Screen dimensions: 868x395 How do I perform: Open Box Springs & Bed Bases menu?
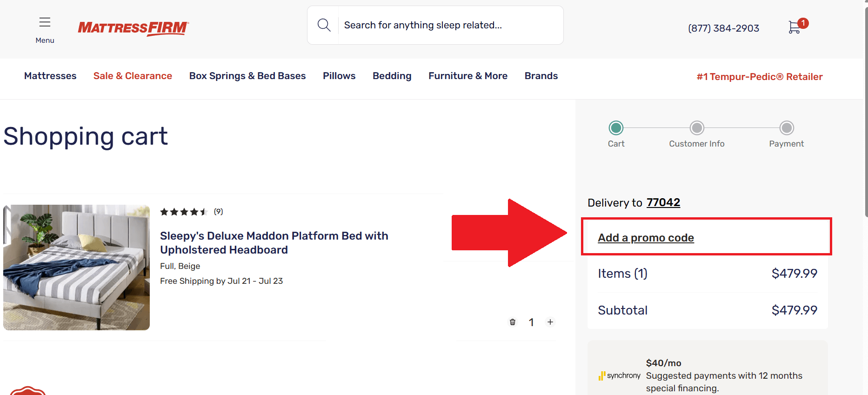(247, 76)
